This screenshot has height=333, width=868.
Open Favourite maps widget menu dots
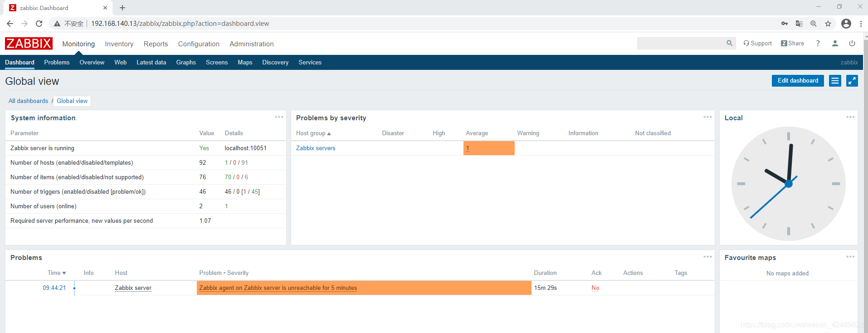pos(850,257)
